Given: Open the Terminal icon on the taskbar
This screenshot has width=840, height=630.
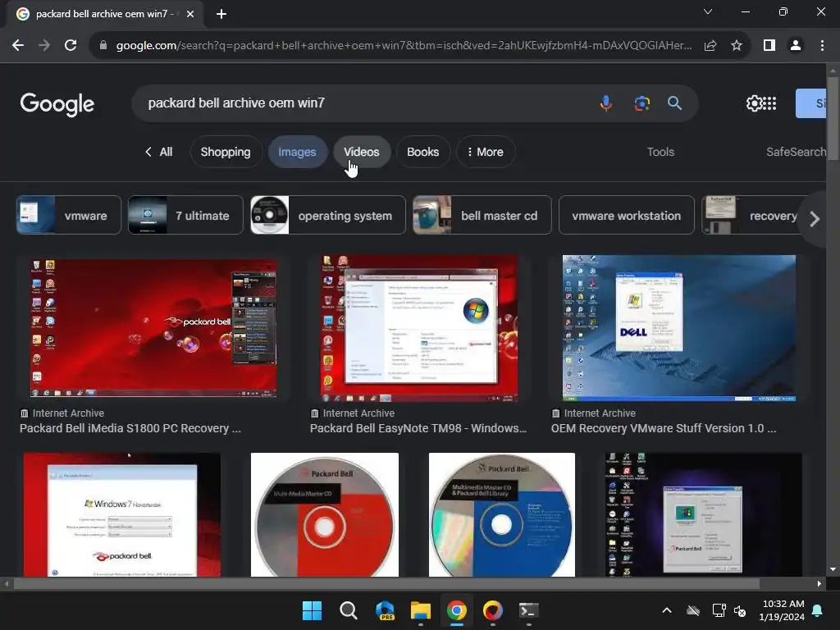Looking at the screenshot, I should point(529,610).
